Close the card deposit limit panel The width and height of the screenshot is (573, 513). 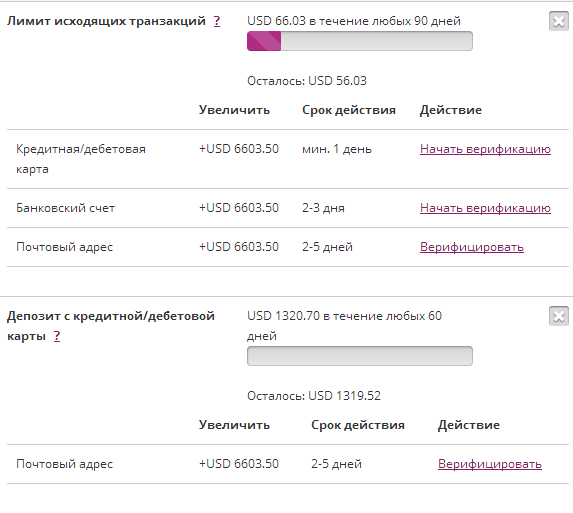point(559,316)
